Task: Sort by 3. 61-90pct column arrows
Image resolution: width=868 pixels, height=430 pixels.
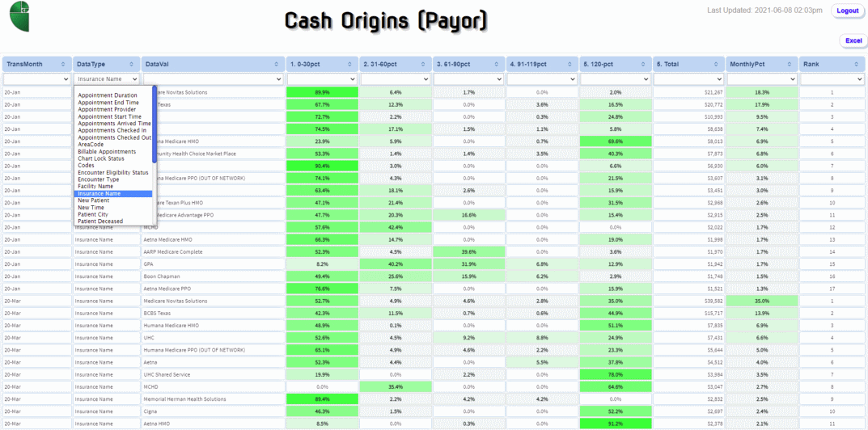Action: [497, 65]
